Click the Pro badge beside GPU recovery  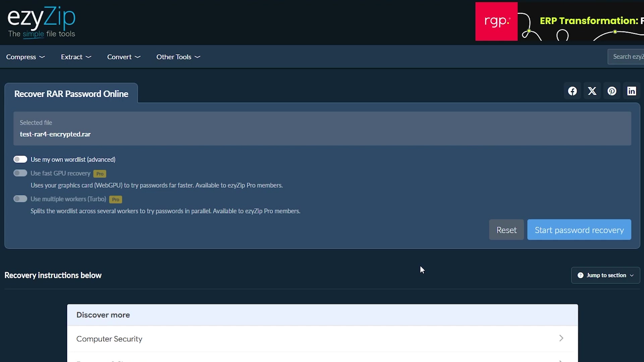click(x=100, y=174)
